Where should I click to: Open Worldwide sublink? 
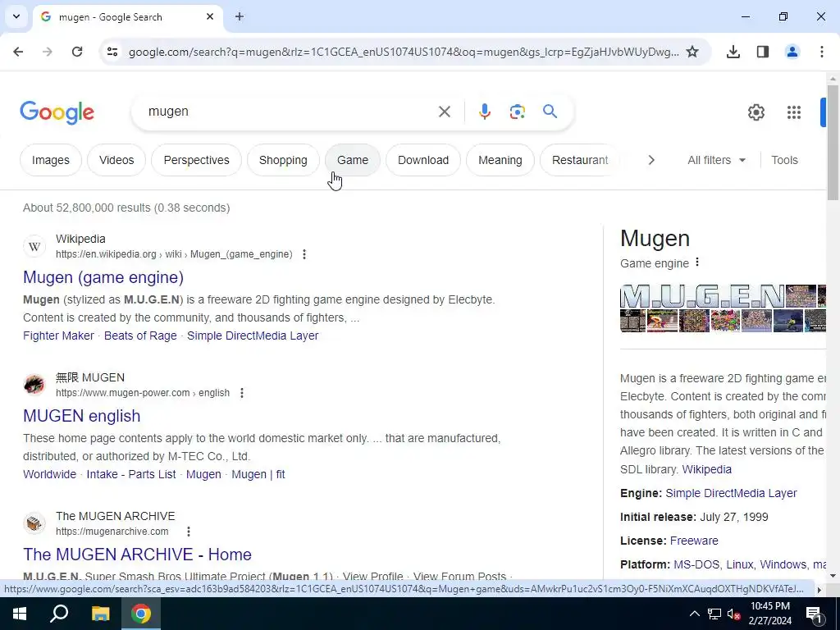click(50, 474)
